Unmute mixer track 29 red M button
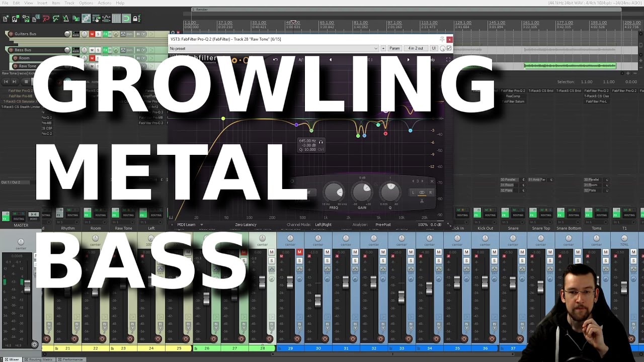 pyautogui.click(x=299, y=252)
